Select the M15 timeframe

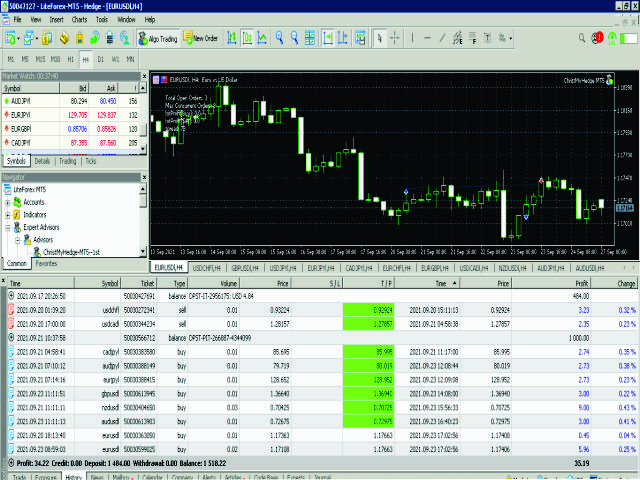40,60
